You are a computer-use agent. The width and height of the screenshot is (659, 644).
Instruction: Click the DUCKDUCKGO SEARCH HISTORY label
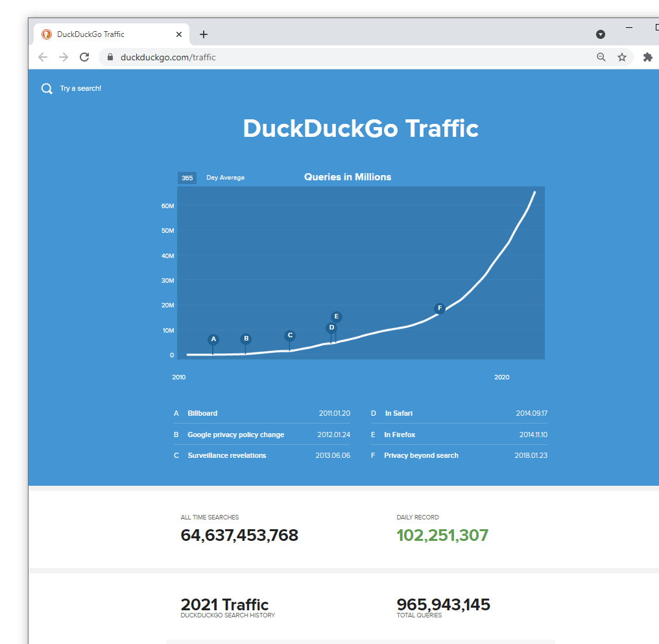pyautogui.click(x=228, y=615)
